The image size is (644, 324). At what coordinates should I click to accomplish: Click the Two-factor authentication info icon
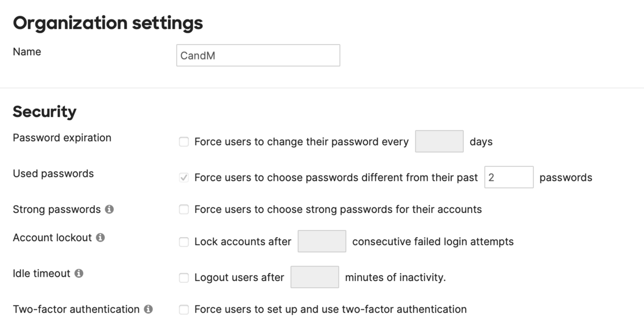click(149, 310)
